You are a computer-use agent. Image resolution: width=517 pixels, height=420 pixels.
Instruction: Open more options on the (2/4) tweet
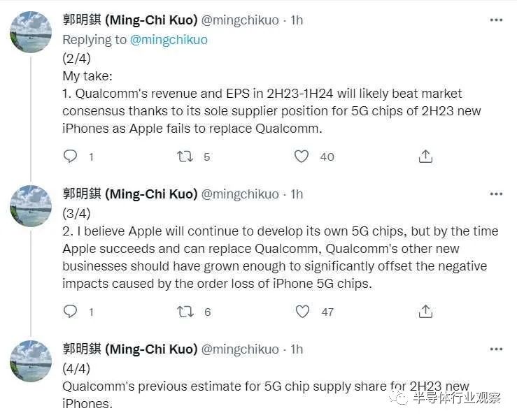tap(496, 20)
